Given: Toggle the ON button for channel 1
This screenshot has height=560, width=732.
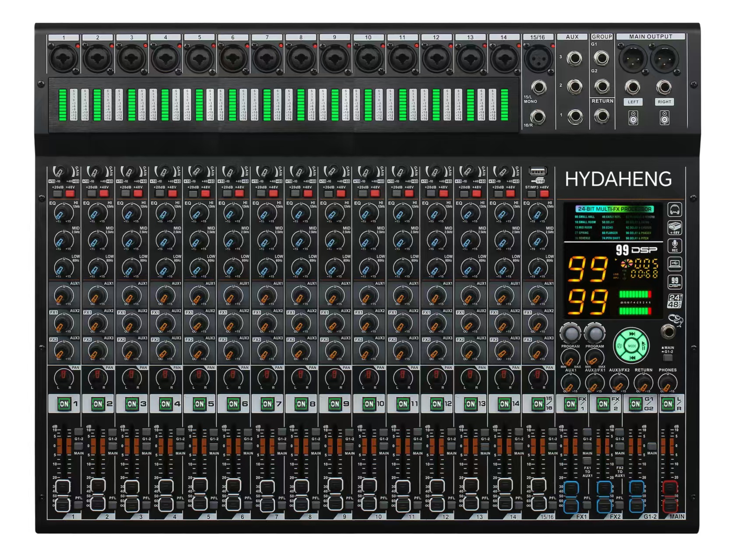Looking at the screenshot, I should pyautogui.click(x=64, y=405).
